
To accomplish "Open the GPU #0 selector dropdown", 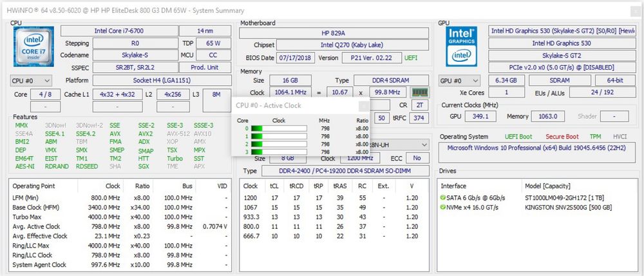I will point(459,81).
